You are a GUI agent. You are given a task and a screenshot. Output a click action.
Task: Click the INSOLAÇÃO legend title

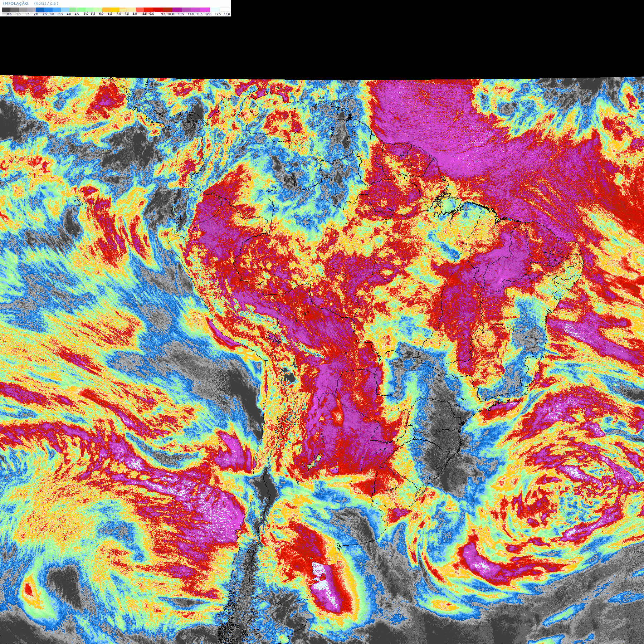tap(16, 3)
